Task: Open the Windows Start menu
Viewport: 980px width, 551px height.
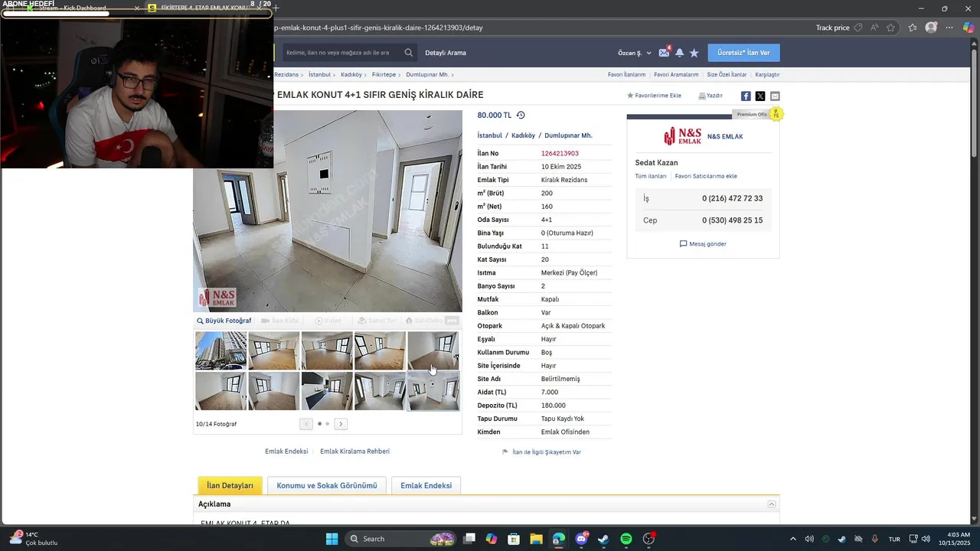Action: (x=332, y=539)
